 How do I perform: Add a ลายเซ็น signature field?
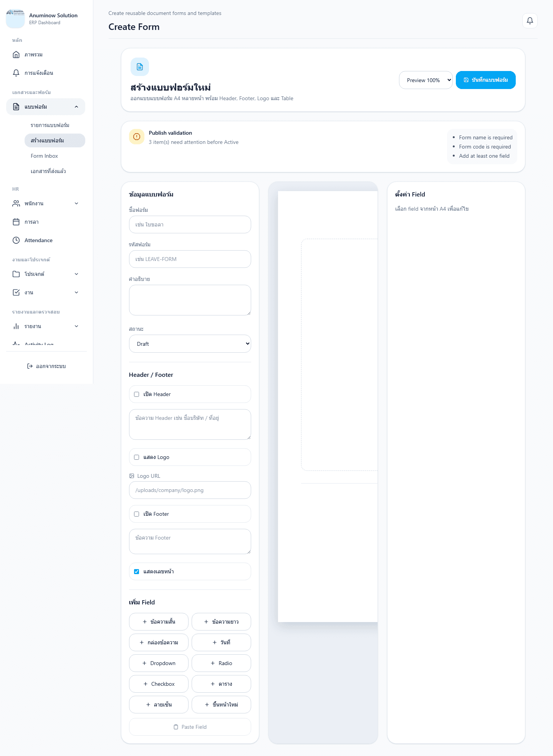(159, 705)
